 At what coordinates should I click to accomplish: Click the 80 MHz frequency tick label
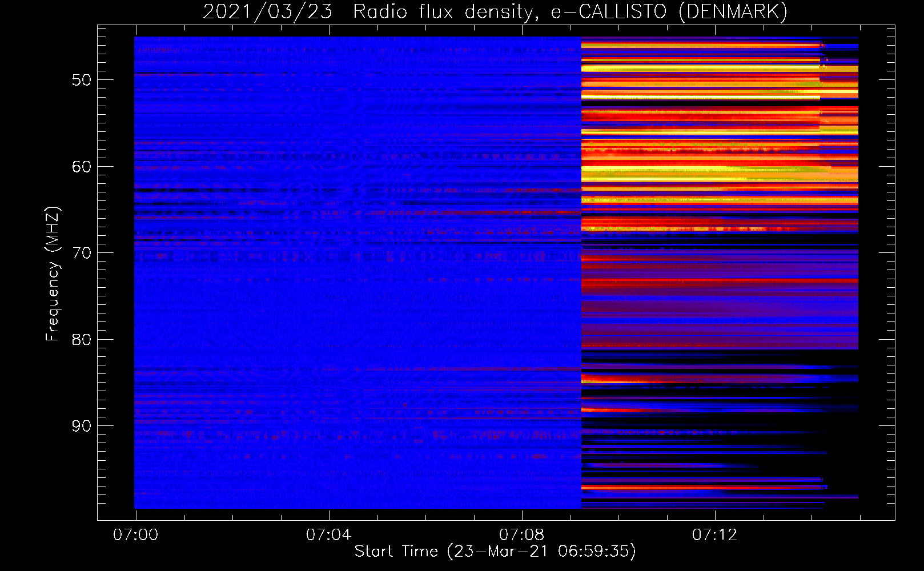tap(82, 340)
